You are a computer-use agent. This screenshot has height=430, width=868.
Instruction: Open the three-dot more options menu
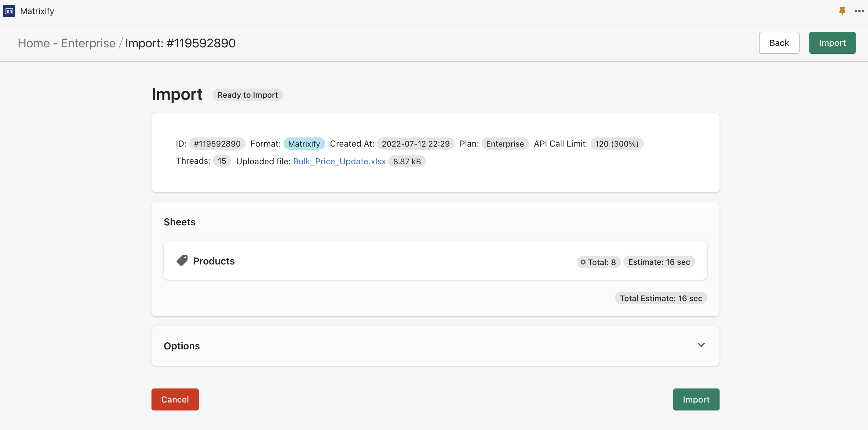coord(859,11)
